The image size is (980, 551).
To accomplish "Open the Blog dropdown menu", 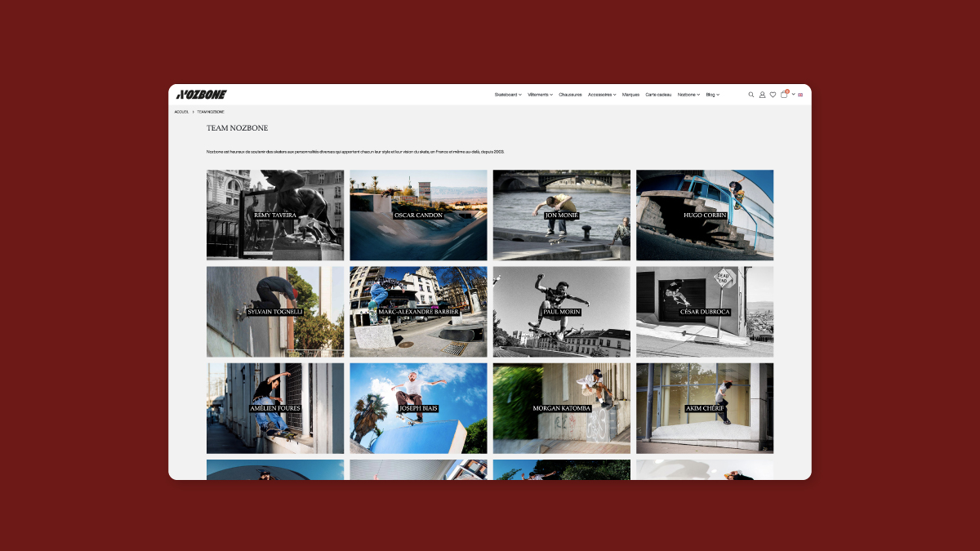I will click(x=712, y=95).
